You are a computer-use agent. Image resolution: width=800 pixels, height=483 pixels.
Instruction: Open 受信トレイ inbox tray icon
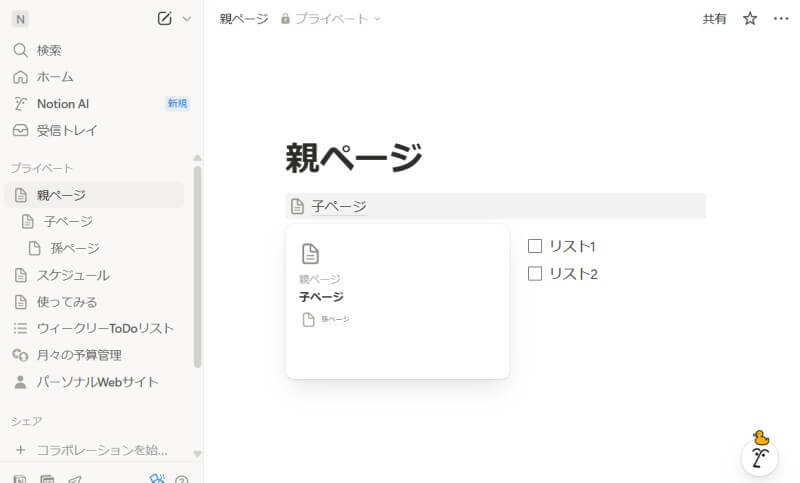(x=20, y=131)
